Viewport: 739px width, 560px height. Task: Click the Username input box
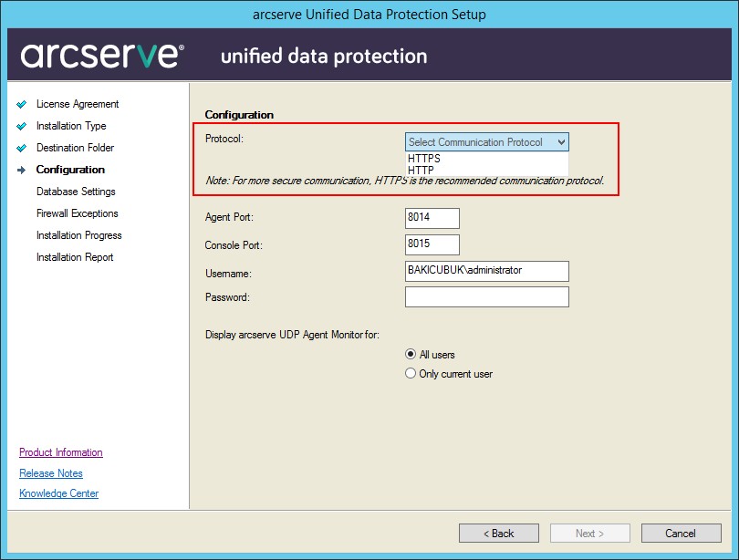[x=487, y=271]
